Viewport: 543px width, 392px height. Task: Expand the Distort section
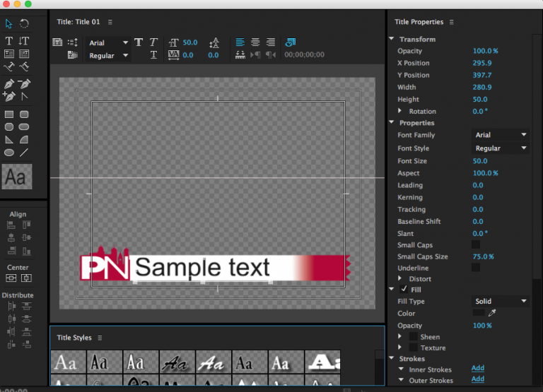coord(400,279)
